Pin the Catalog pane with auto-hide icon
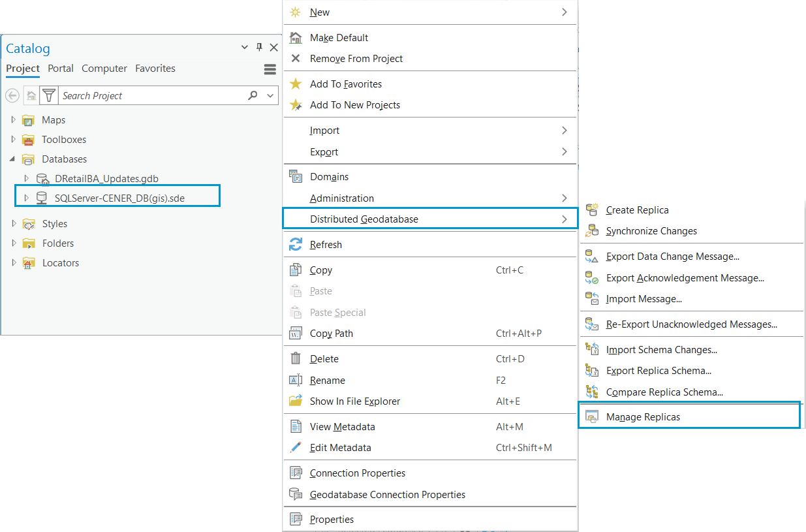The width and height of the screenshot is (806, 532). point(259,48)
